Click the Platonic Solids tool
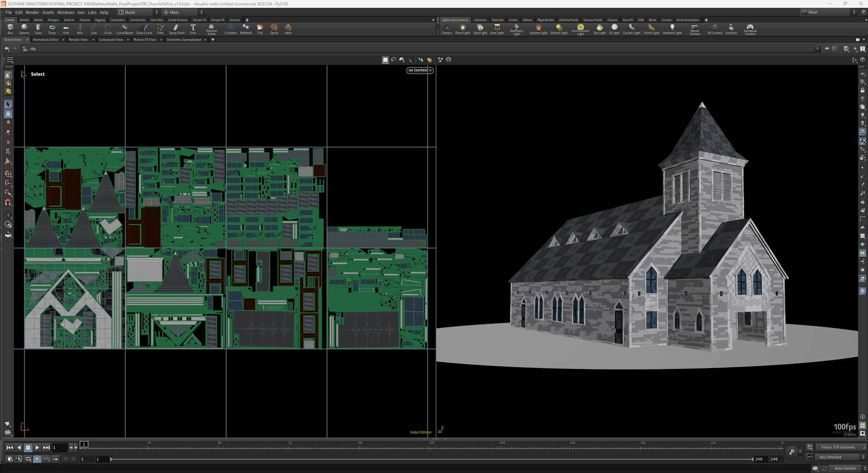This screenshot has width=868, height=473. pyautogui.click(x=212, y=29)
